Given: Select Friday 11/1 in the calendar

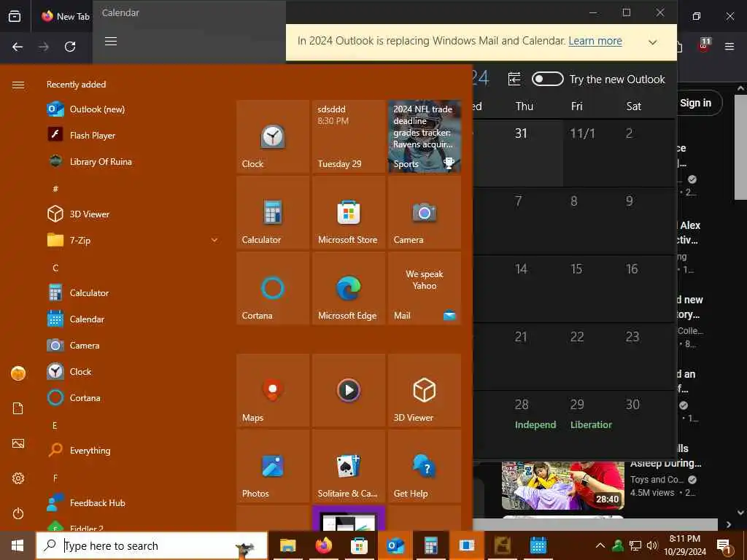Looking at the screenshot, I should [x=591, y=152].
